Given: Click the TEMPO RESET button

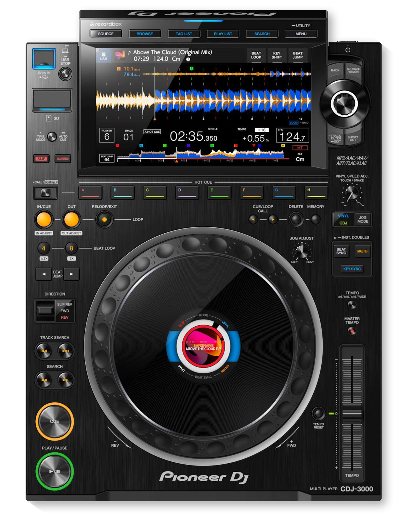Looking at the screenshot, I should click(318, 414).
